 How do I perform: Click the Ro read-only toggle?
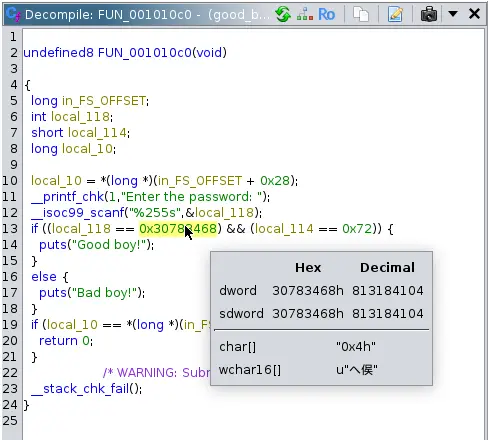point(326,14)
